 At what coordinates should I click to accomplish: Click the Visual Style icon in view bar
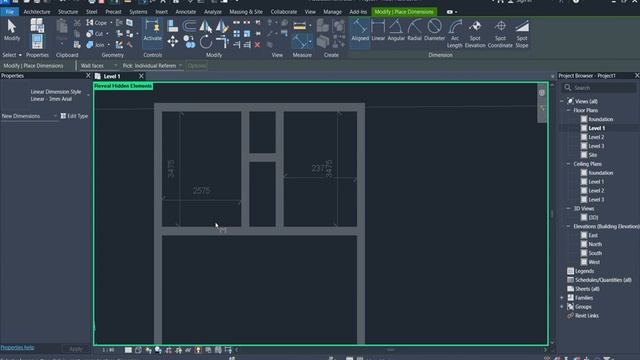(x=138, y=350)
